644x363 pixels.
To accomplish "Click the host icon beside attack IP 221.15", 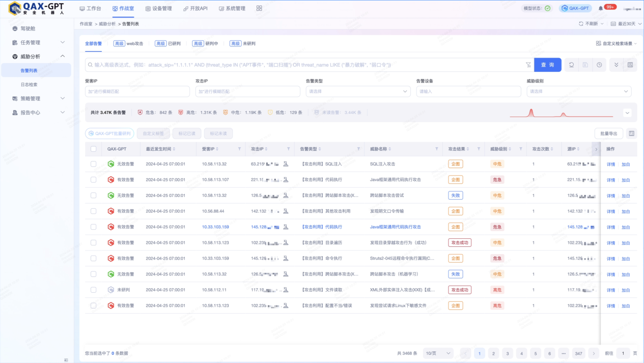I will pyautogui.click(x=286, y=180).
